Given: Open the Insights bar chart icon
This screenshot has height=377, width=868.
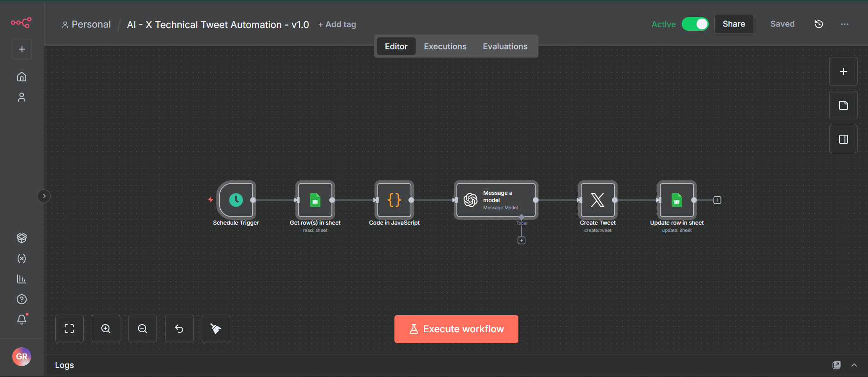Looking at the screenshot, I should click(22, 279).
